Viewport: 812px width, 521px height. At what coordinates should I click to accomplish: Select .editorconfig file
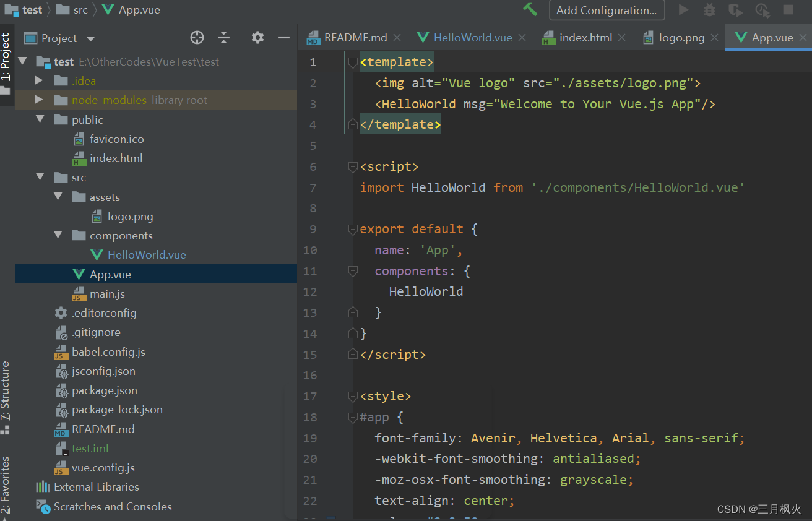(95, 313)
